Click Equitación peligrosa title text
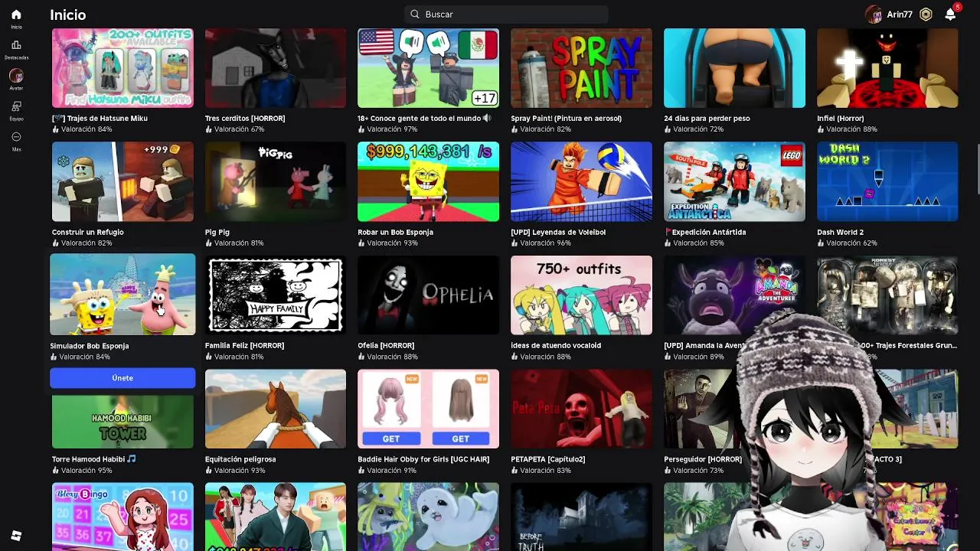This screenshot has height=551, width=980. [x=240, y=459]
